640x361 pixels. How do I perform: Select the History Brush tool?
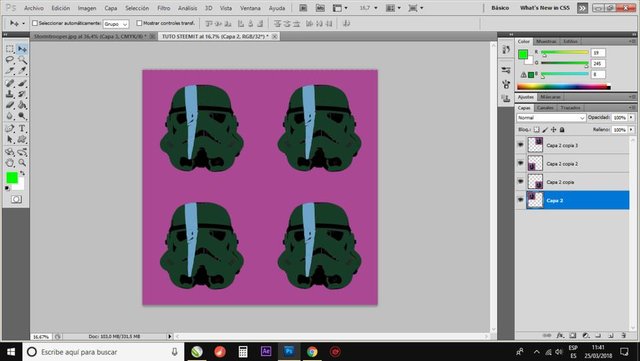pos(22,94)
